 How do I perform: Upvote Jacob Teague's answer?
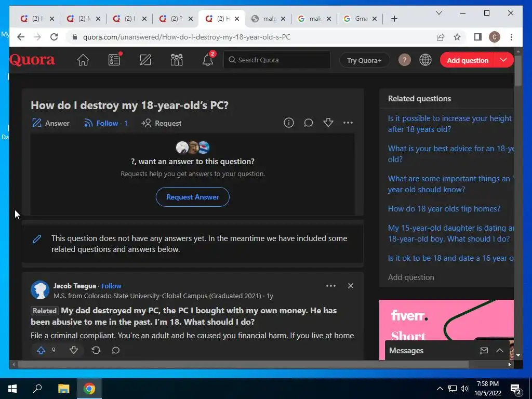point(41,350)
